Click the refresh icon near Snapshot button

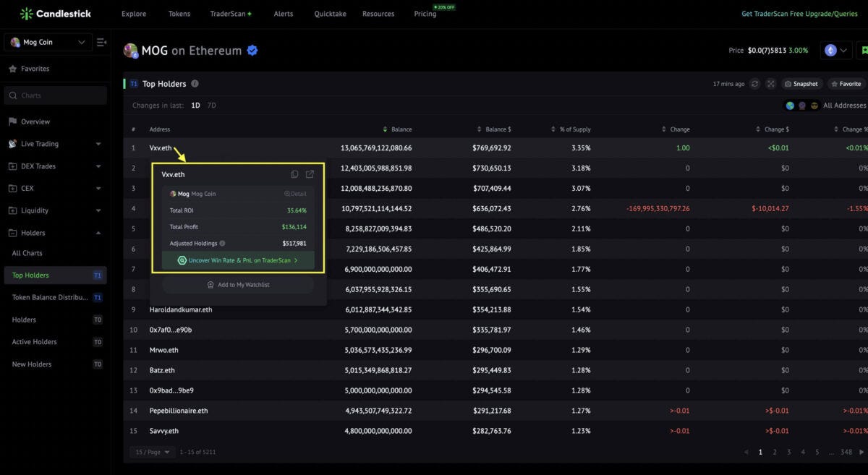pos(754,84)
